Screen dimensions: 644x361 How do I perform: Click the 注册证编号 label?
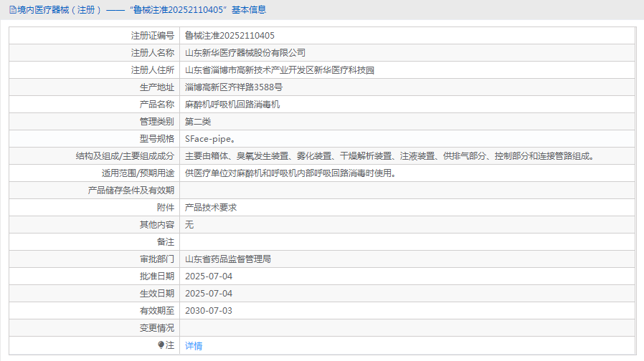pyautogui.click(x=153, y=36)
